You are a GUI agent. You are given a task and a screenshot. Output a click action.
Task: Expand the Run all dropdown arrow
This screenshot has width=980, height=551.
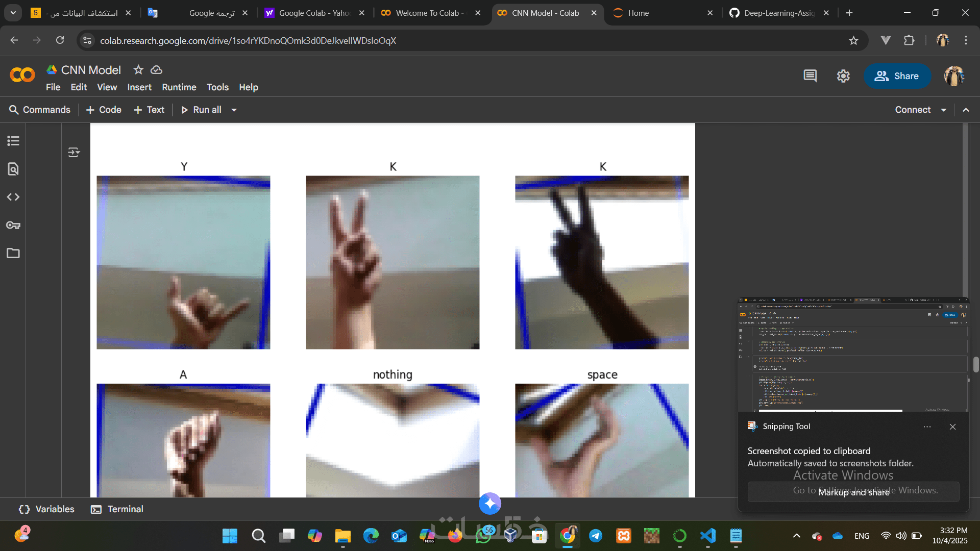234,110
